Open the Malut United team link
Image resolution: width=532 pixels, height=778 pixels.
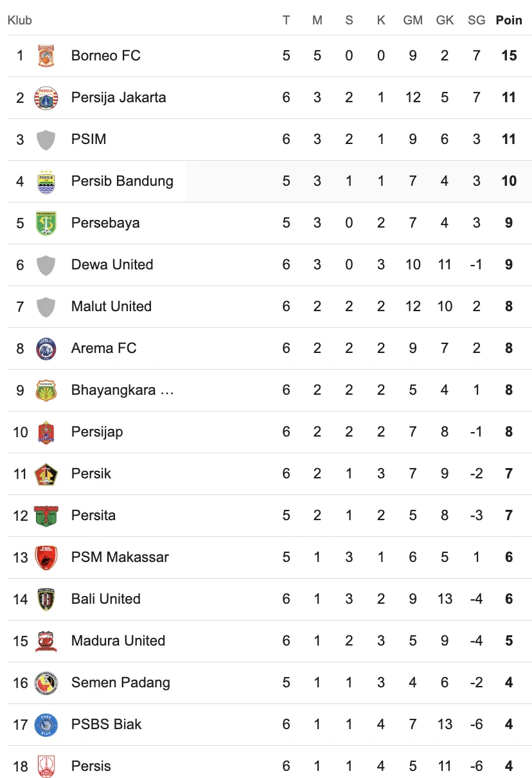[x=111, y=307]
